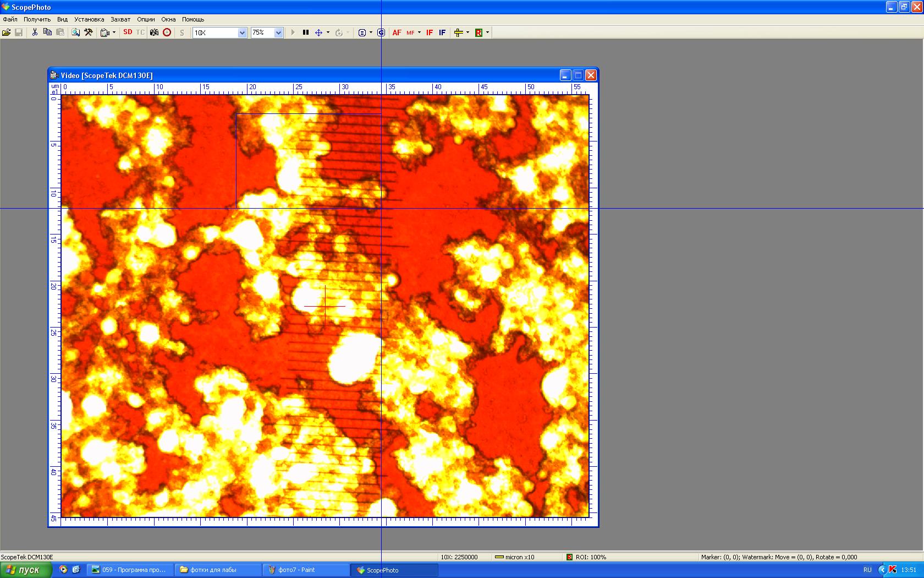The width and height of the screenshot is (924, 578).
Task: Click the blue four-arrow move icon
Action: pos(318,32)
